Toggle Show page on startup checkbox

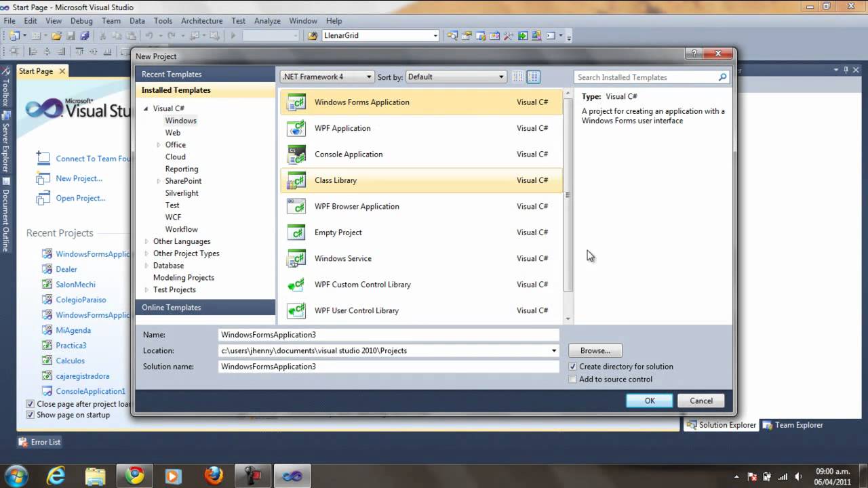pos(30,415)
